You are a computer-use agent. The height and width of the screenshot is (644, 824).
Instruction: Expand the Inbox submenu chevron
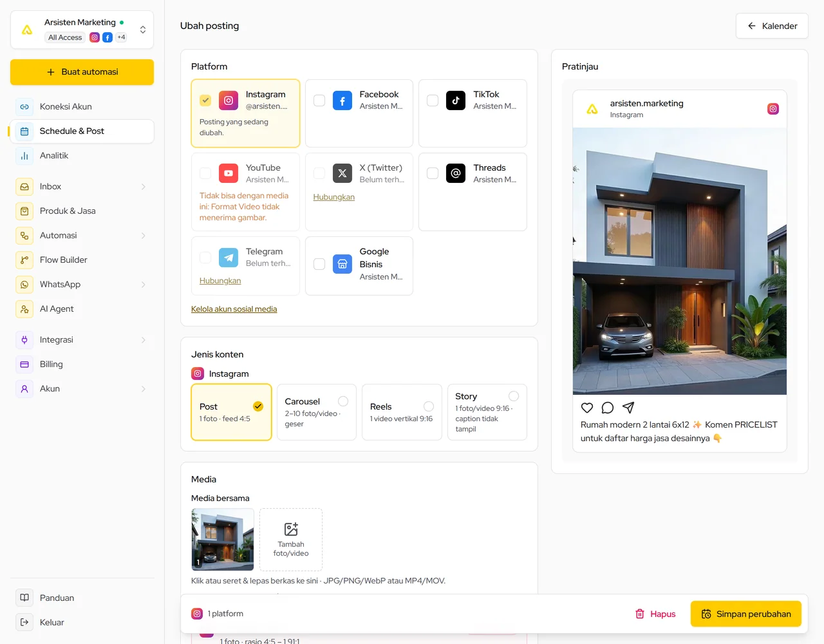tap(143, 187)
